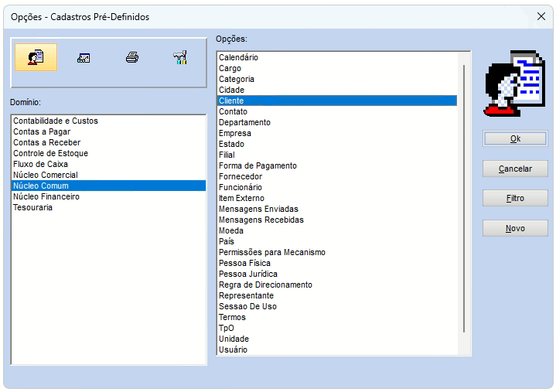Open the chart window toolbar icon
Image resolution: width=556 pixels, height=392 pixels.
(x=84, y=58)
